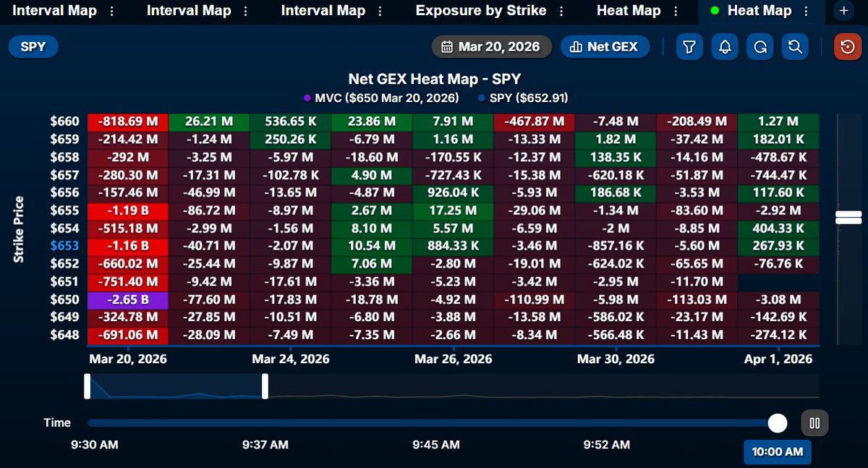Click the $660 strike label
868x468 pixels.
click(65, 122)
